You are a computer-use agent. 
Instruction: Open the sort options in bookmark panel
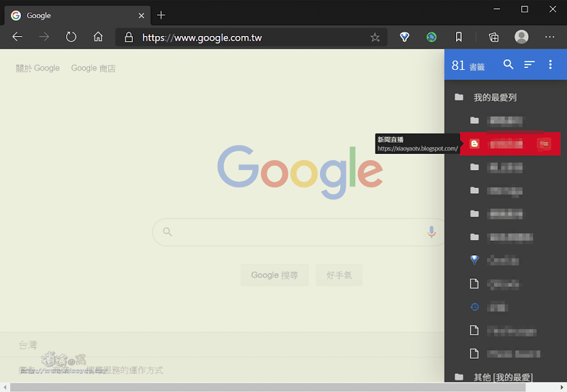[529, 64]
